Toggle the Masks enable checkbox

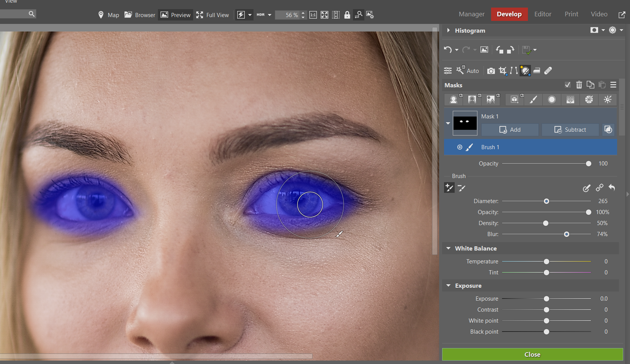click(567, 85)
